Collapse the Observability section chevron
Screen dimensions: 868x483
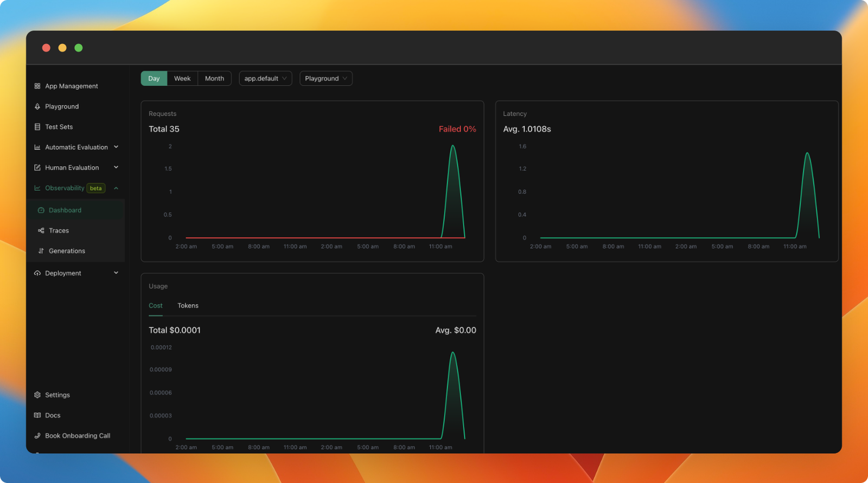tap(116, 188)
